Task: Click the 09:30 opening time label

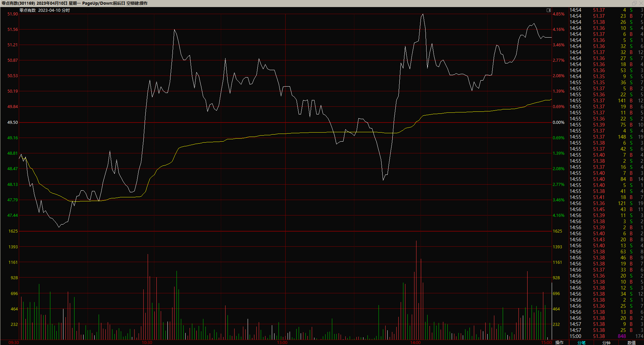Action: coord(14,342)
